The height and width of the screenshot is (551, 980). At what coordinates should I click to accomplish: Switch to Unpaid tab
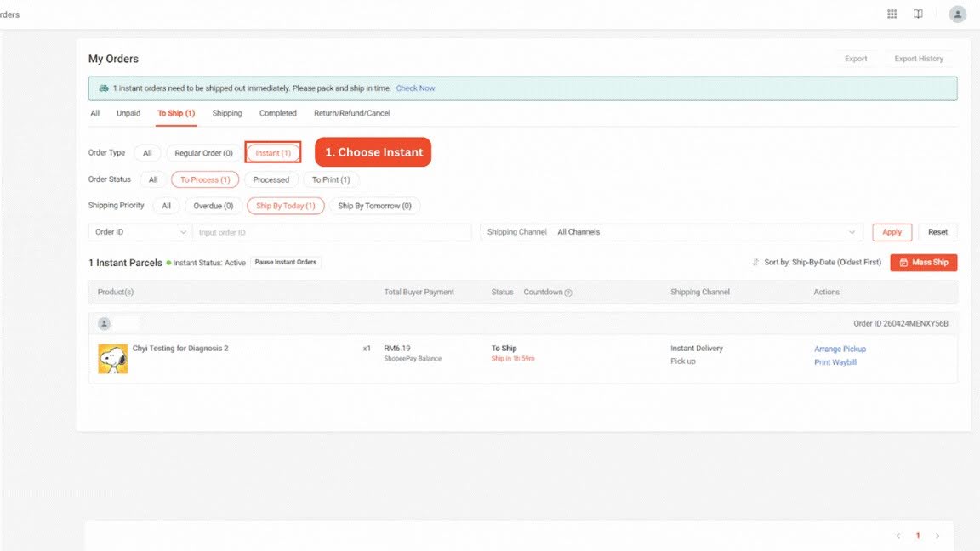(x=128, y=113)
